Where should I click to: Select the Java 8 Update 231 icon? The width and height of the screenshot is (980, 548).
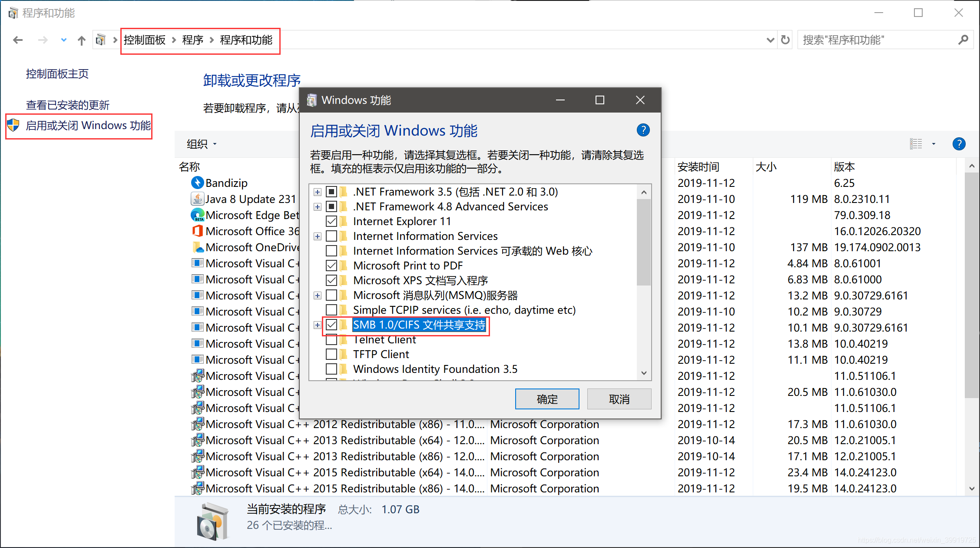[197, 199]
